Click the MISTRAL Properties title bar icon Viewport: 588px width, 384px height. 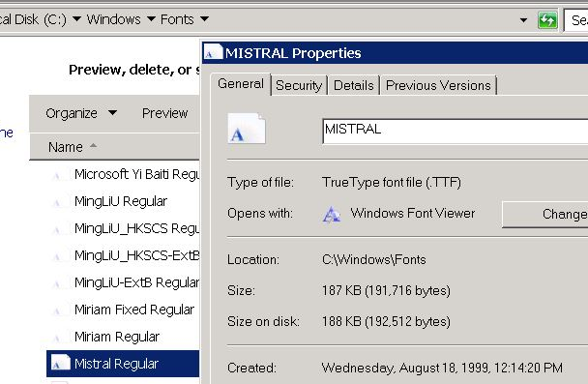pyautogui.click(x=212, y=52)
